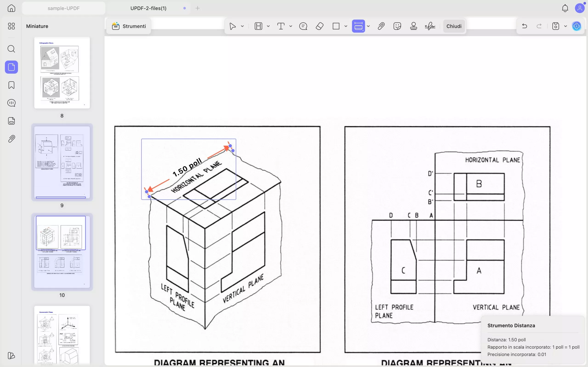Viewport: 588px width, 367px height.
Task: Expand the rectangle shape dropdown arrow
Action: (x=346, y=26)
